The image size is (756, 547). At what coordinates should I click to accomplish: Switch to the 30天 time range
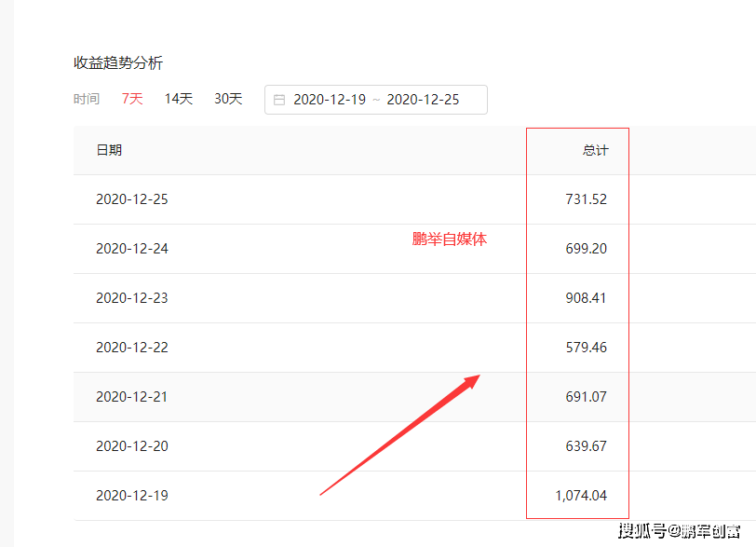click(x=228, y=99)
